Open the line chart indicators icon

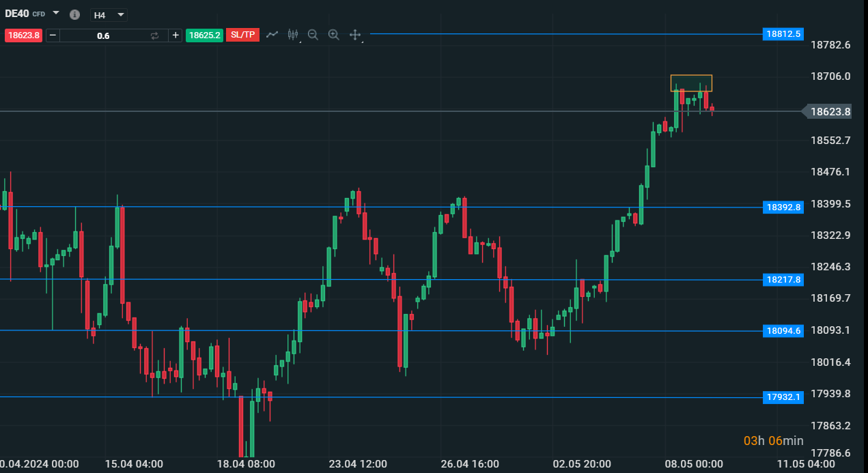(272, 34)
